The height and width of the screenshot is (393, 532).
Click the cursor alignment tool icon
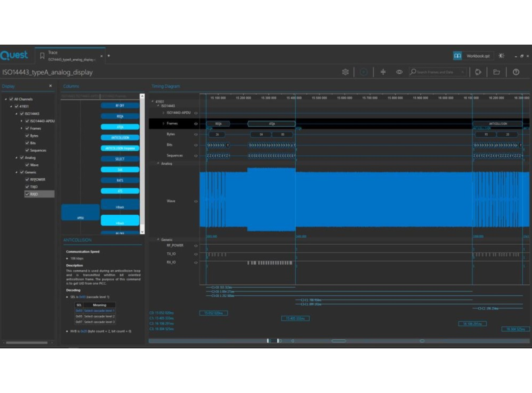pos(383,72)
